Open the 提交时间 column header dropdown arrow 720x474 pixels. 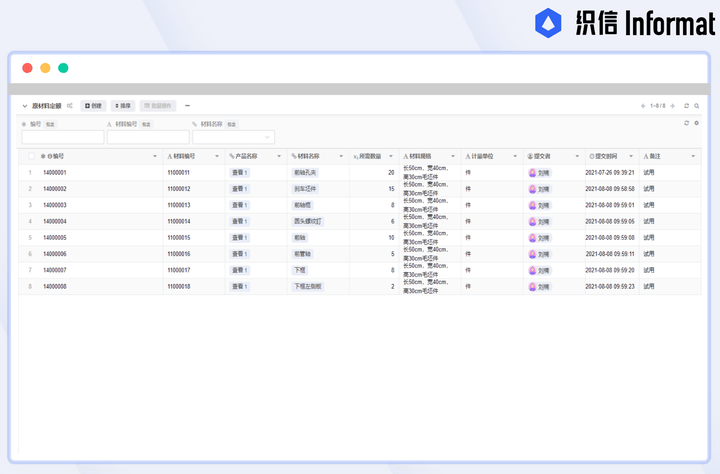(631, 157)
